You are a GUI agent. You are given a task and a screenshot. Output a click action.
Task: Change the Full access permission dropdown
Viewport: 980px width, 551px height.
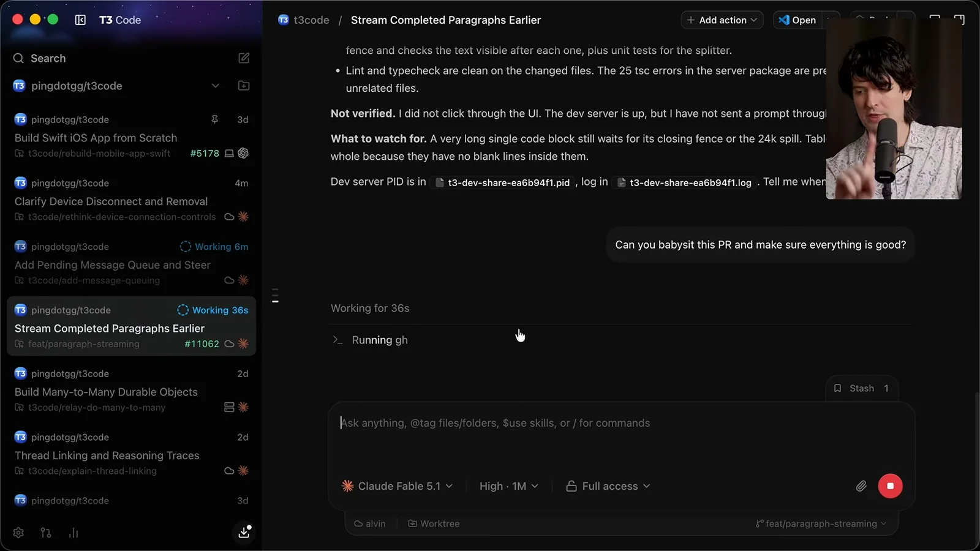(x=608, y=486)
